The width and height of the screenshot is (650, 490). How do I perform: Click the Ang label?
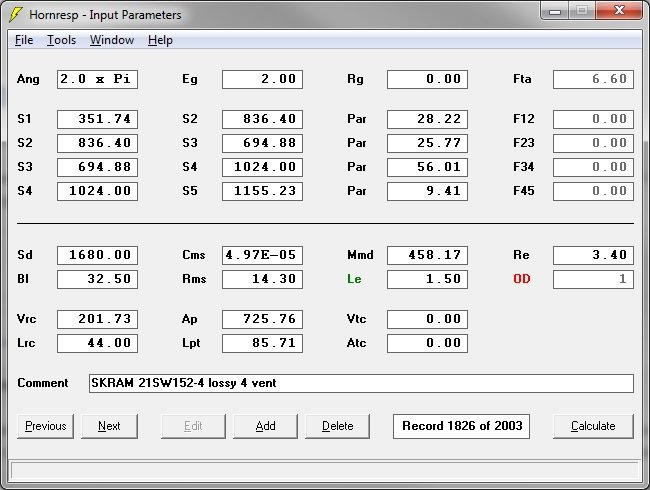(x=28, y=79)
